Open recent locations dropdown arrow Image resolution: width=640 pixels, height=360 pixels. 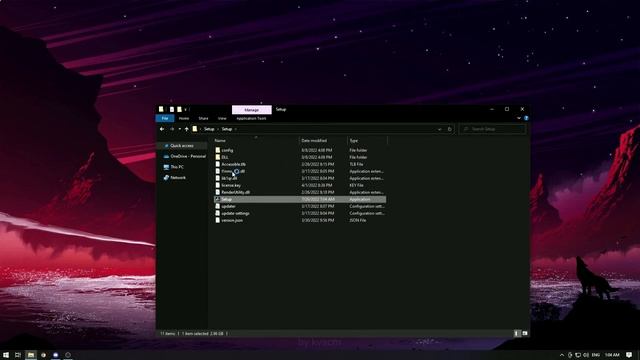(x=180, y=129)
